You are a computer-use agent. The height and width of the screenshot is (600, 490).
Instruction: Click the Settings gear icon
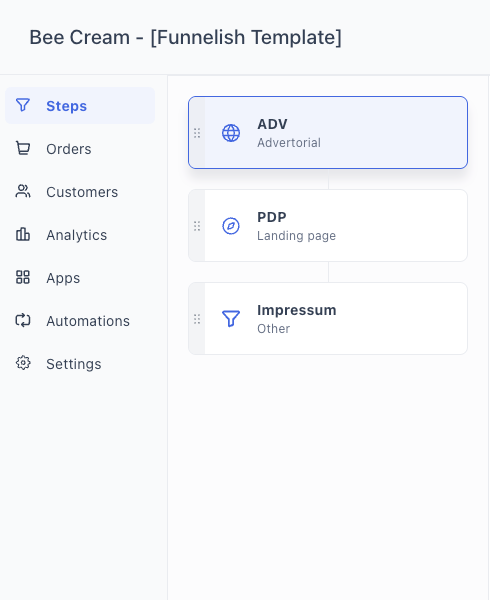click(23, 363)
